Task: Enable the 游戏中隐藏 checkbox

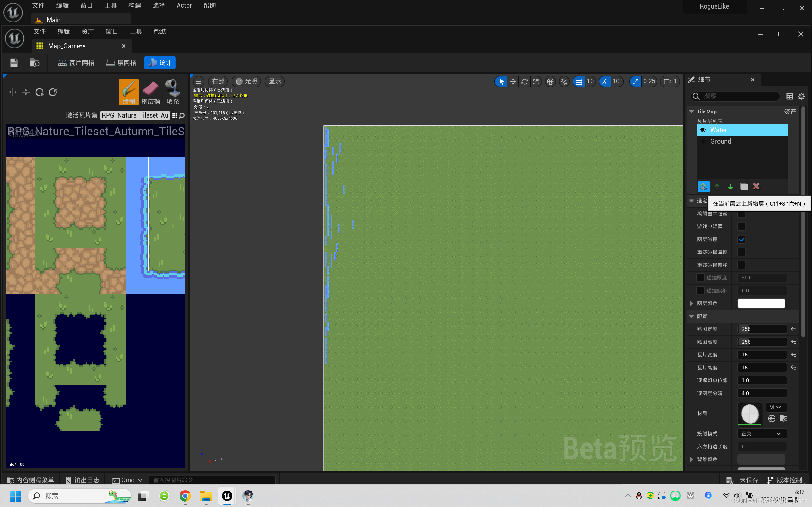Action: [x=742, y=227]
